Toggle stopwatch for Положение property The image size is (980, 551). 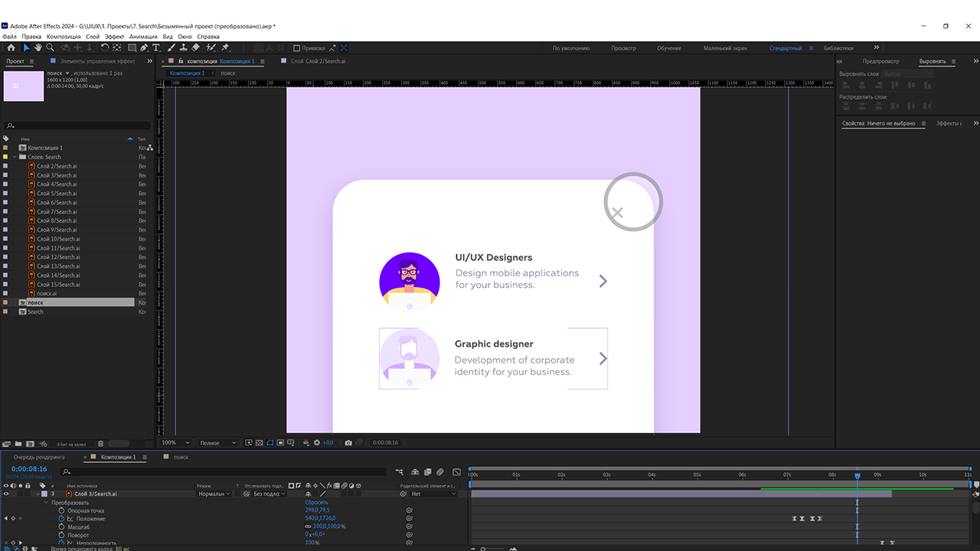pyautogui.click(x=61, y=519)
